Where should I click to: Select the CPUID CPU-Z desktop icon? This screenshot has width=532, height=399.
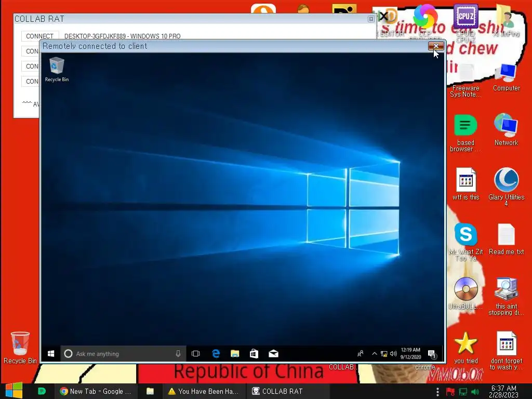point(466,23)
